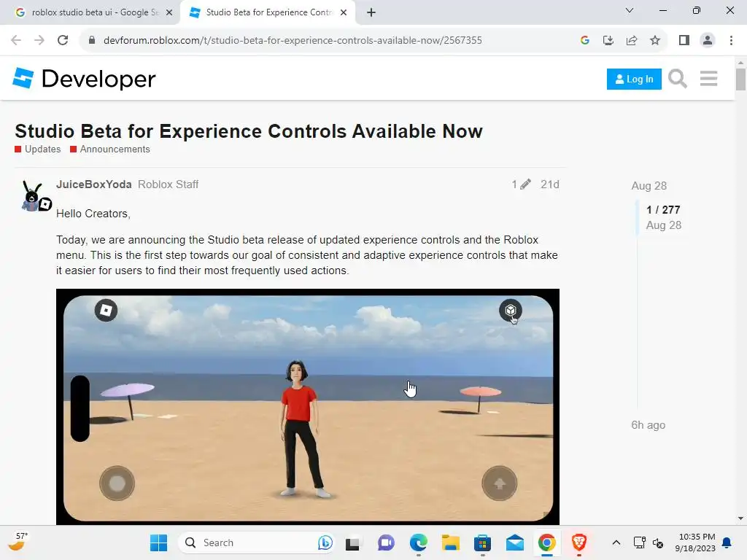Screen dimensions: 747x560
Task: Click the install app icon in address bar
Action: coord(608,41)
